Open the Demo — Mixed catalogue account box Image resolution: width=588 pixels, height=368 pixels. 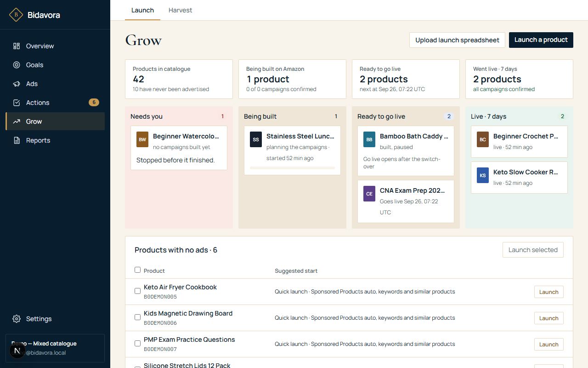pos(55,348)
